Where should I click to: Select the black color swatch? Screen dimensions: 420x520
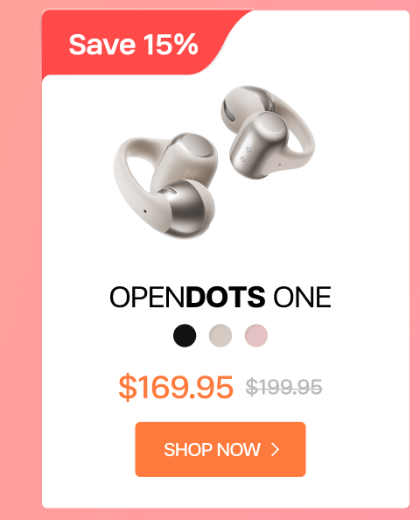pos(185,335)
